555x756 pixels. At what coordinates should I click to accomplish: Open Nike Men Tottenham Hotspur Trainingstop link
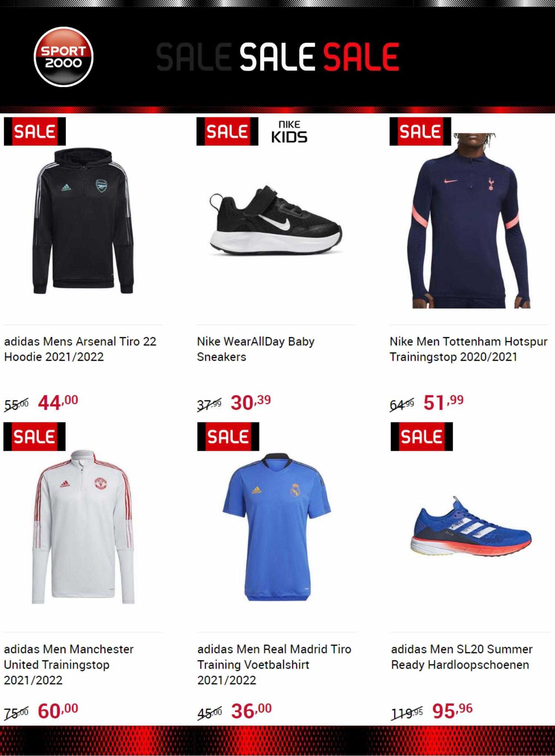pos(469,349)
